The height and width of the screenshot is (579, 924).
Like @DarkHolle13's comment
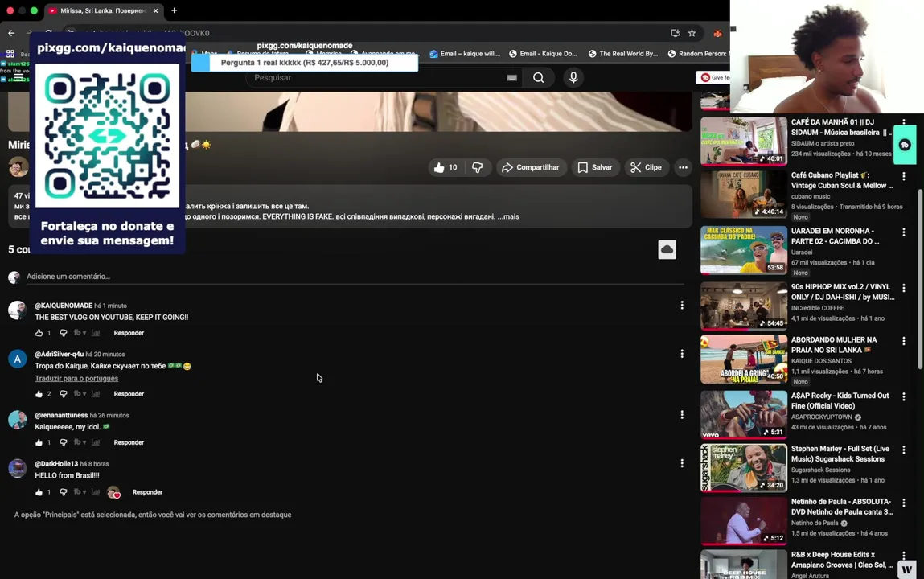39,492
